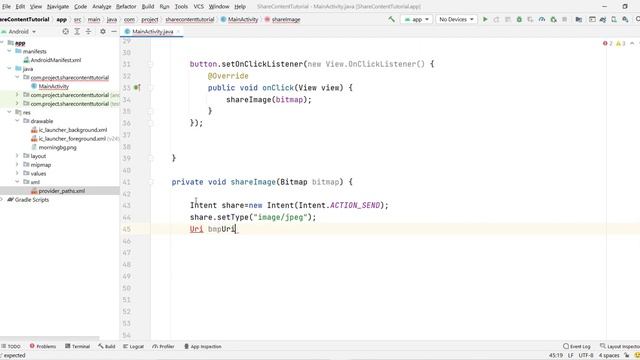
Task: Click the lock icon in status bar
Action: (x=627, y=356)
